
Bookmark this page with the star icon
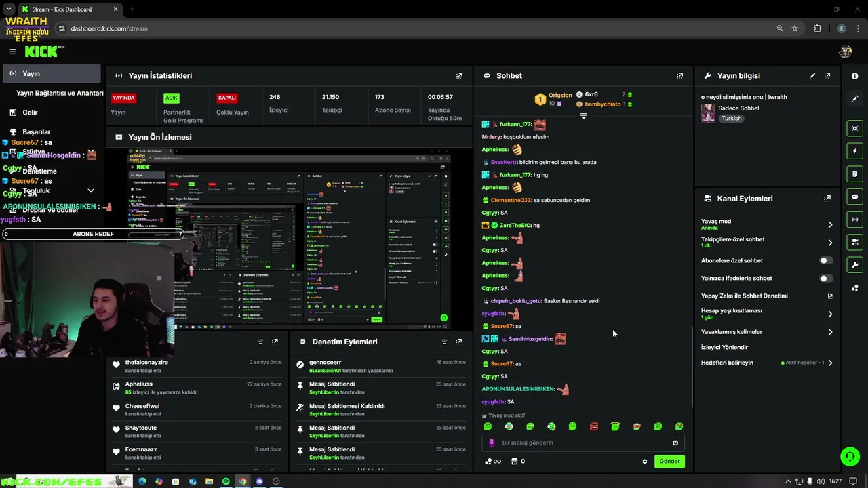pyautogui.click(x=795, y=28)
